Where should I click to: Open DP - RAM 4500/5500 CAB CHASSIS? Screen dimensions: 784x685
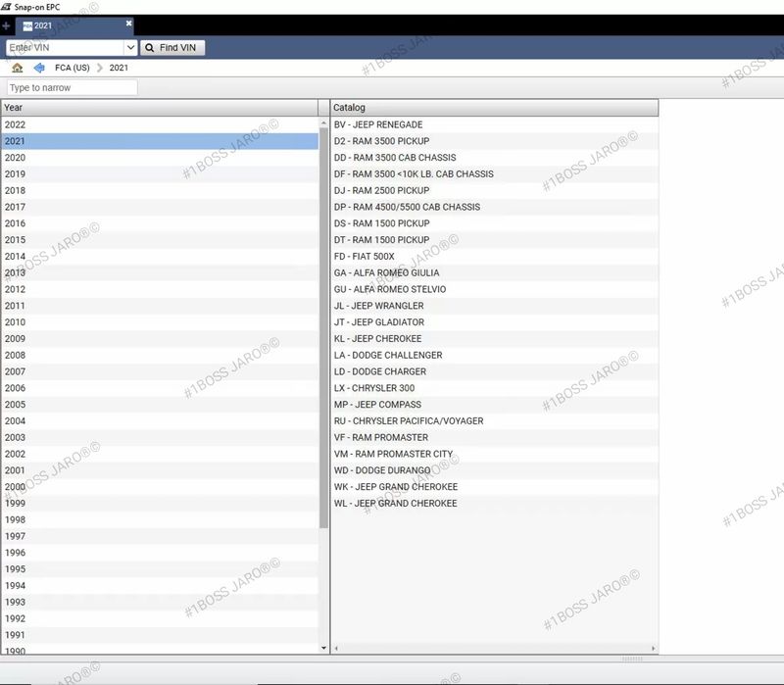494,207
